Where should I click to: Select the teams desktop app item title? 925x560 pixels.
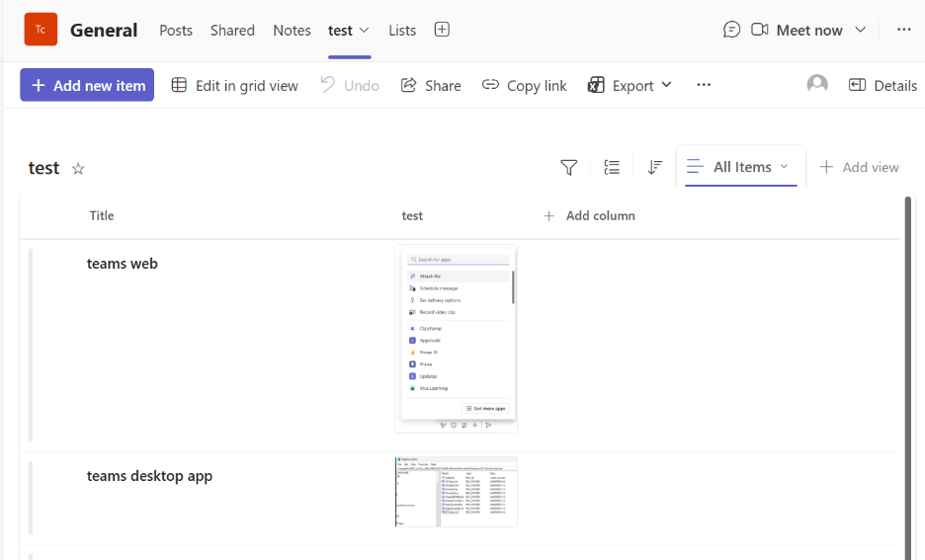pyautogui.click(x=149, y=476)
